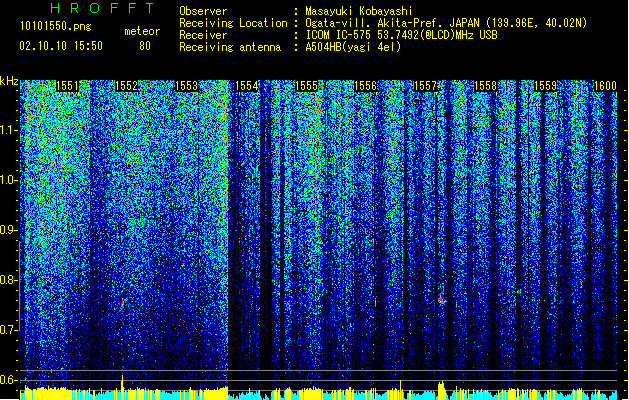
Task: Click the 1552 time marker
Action: click(127, 86)
